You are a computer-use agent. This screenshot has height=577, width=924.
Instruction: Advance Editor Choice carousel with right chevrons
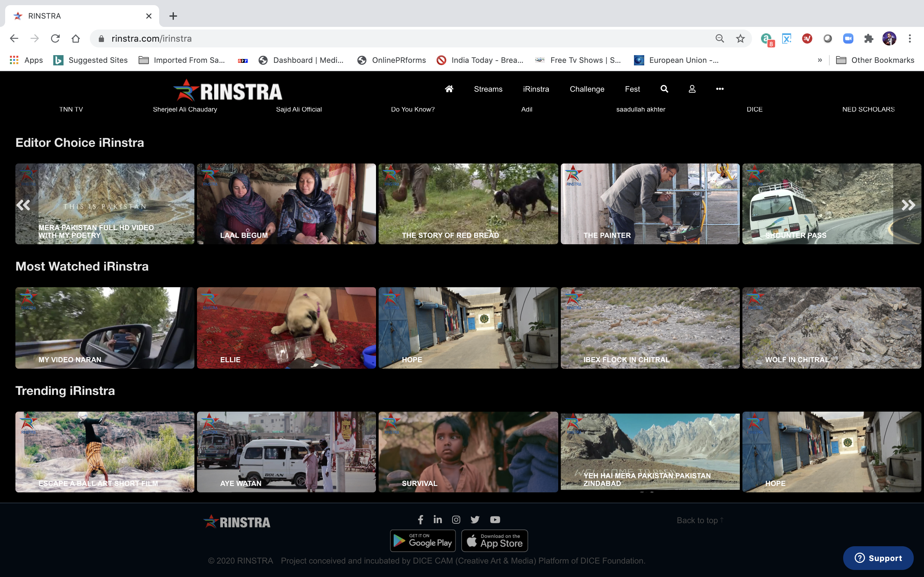click(x=908, y=205)
